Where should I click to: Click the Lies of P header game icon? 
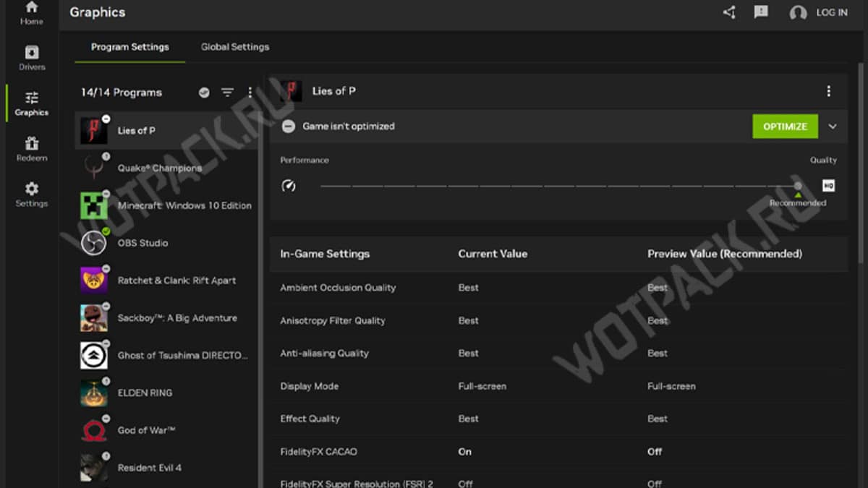pos(291,91)
